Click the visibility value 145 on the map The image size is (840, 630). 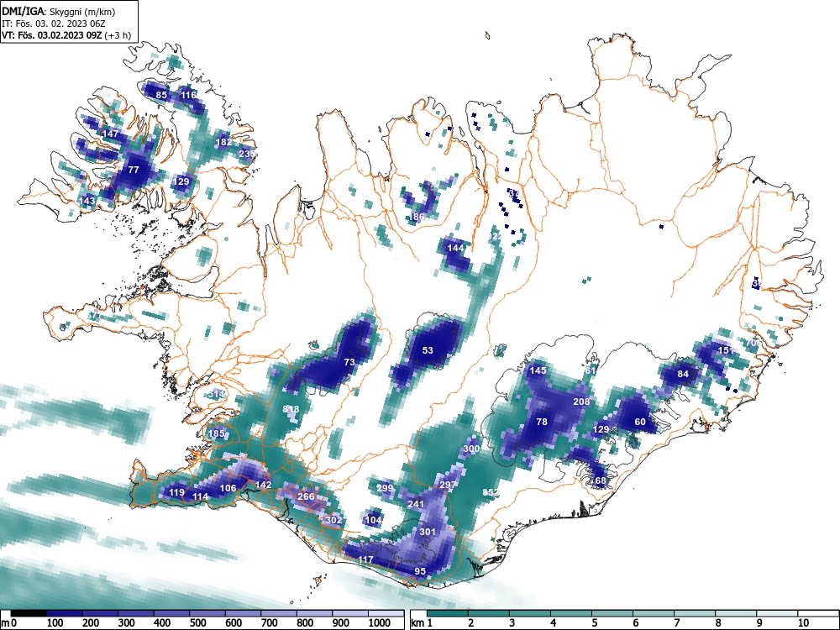click(x=538, y=370)
